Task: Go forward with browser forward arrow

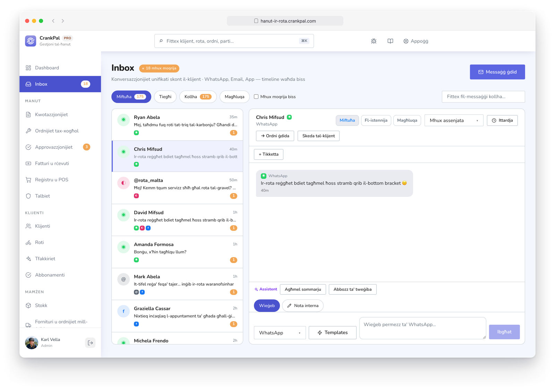Action: tap(63, 21)
